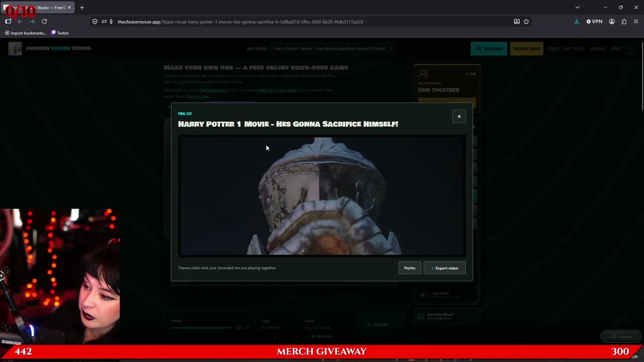Open the browser downloads panel
Viewport: 644px width, 362px height.
(x=577, y=22)
